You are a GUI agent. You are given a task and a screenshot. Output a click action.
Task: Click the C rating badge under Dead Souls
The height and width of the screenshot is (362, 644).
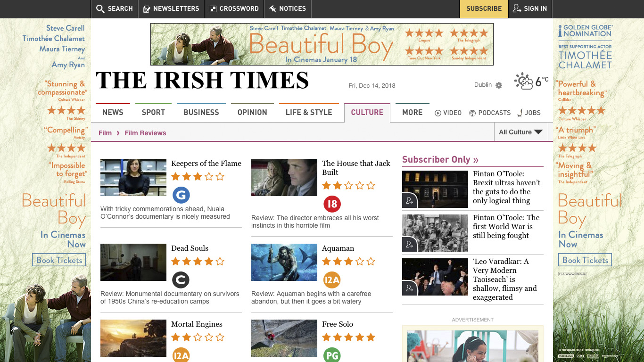tap(181, 280)
